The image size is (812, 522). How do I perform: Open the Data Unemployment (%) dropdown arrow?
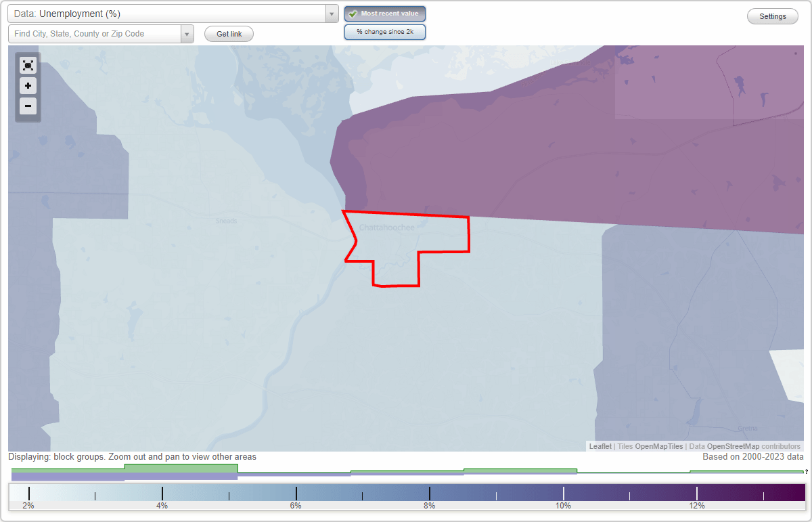[332, 14]
